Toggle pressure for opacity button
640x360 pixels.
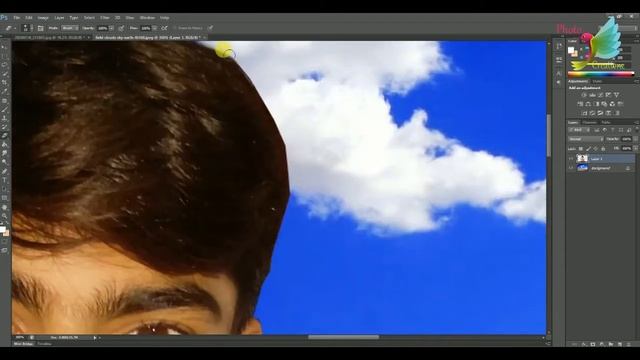[x=121, y=28]
